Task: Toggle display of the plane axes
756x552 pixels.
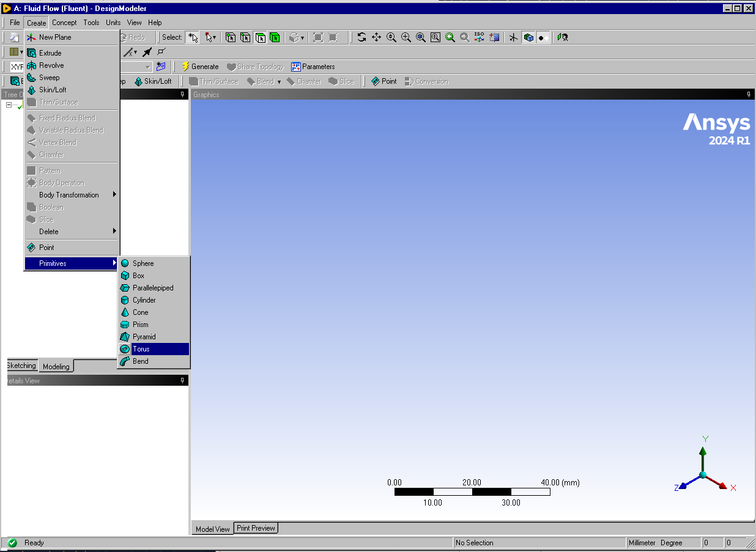Action: 513,37
